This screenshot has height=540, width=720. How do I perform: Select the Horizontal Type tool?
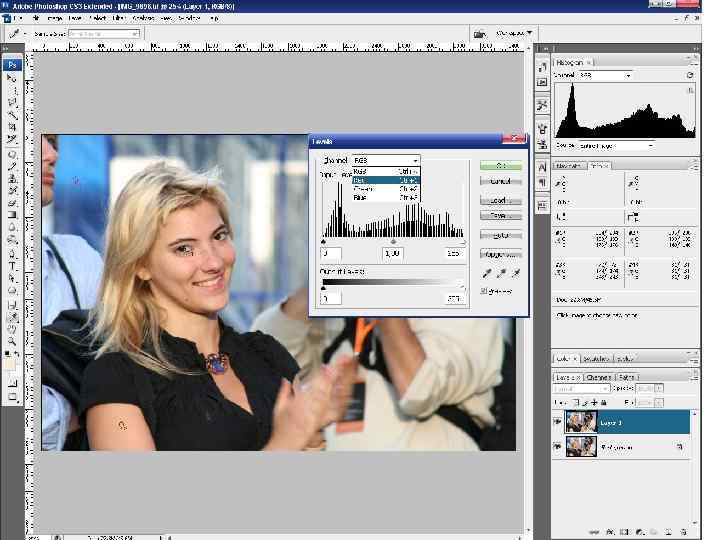pos(12,265)
